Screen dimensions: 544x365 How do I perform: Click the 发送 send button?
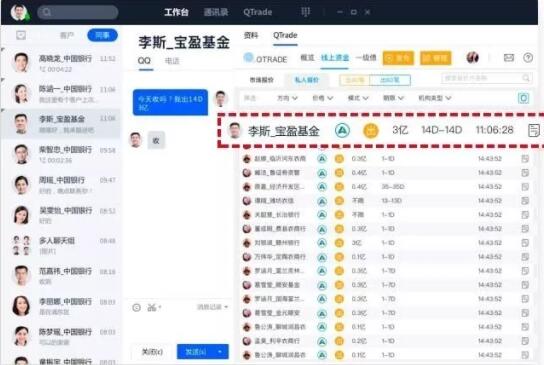[195, 352]
